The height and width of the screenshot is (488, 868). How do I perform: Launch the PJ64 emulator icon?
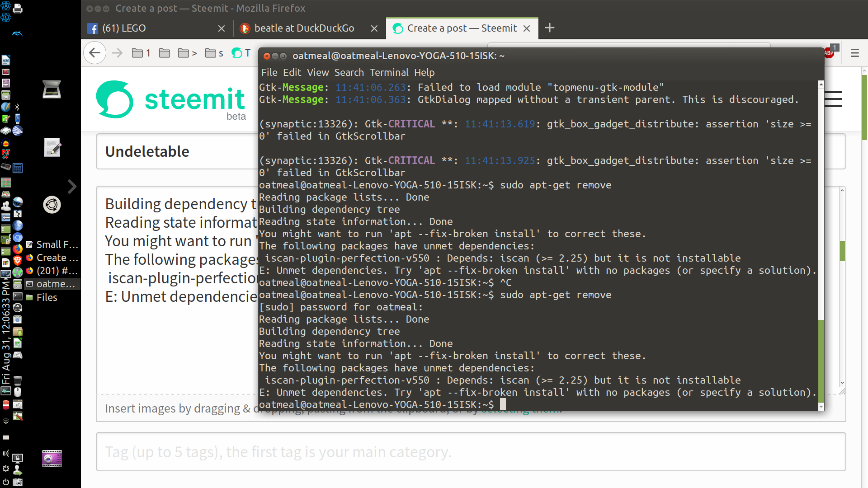[x=6, y=154]
